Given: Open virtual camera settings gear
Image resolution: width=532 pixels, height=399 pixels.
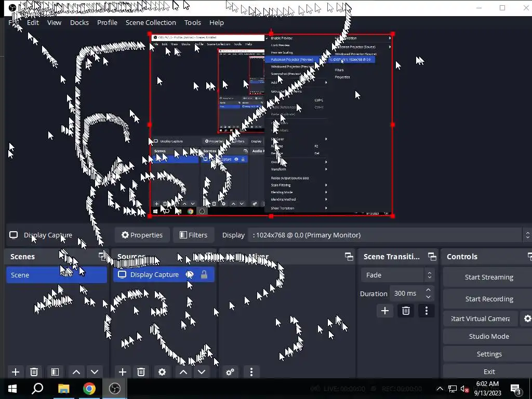Looking at the screenshot, I should [527, 318].
